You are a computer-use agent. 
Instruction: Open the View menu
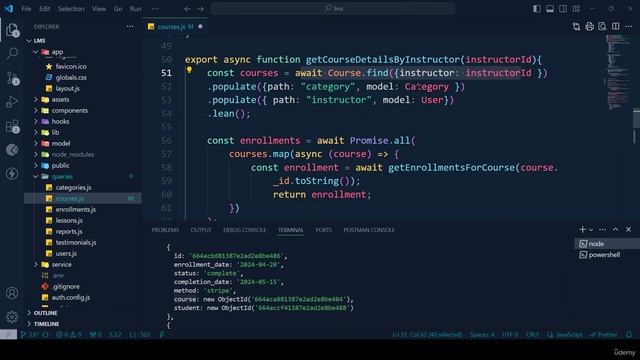pyautogui.click(x=99, y=9)
